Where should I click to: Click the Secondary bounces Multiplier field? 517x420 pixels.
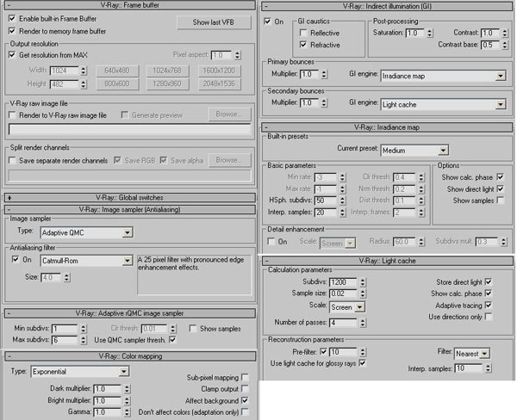coord(309,103)
